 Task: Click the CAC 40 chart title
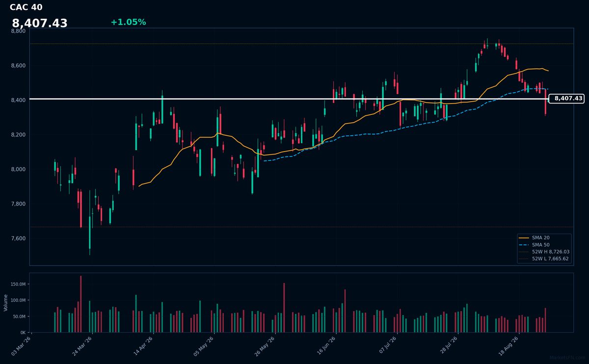pos(26,7)
